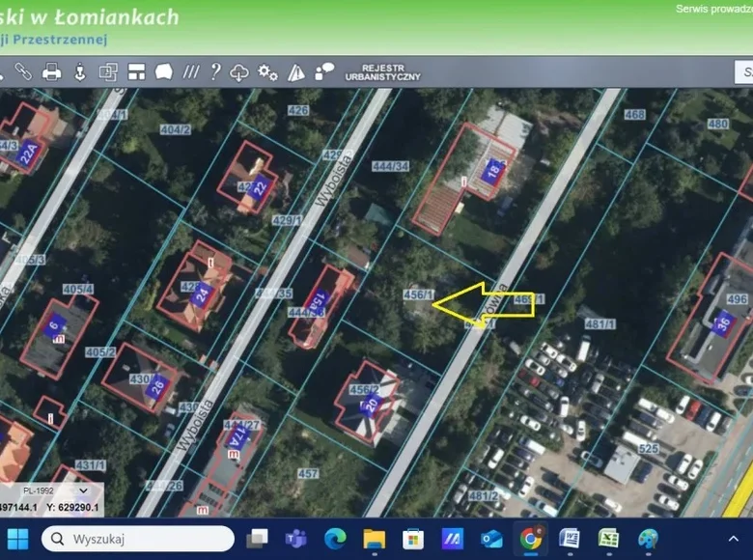Click the split triangle toolbar icon
Viewport: 753px width, 560px height.
pyautogui.click(x=296, y=72)
